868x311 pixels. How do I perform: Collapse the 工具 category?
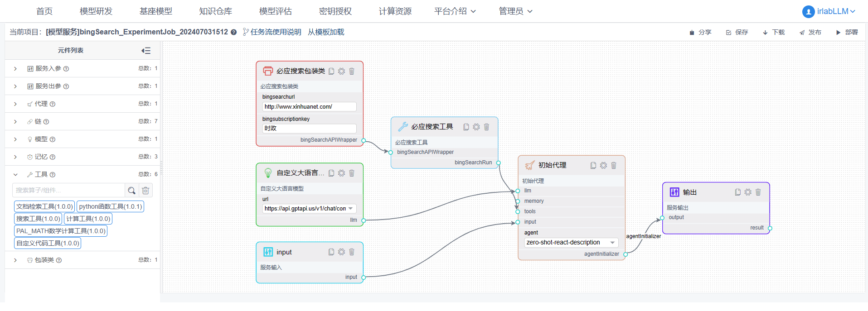[15, 175]
